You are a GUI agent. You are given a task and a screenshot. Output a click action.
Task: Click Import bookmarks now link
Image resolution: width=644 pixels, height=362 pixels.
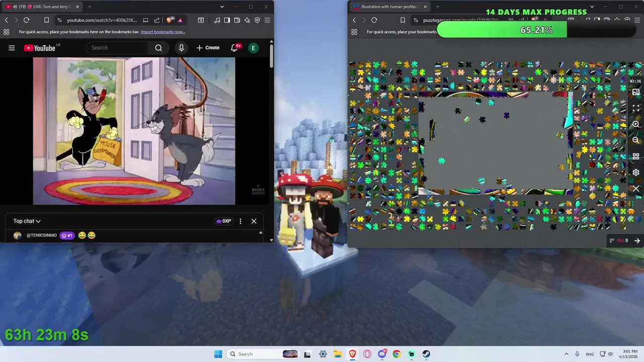coord(163,32)
